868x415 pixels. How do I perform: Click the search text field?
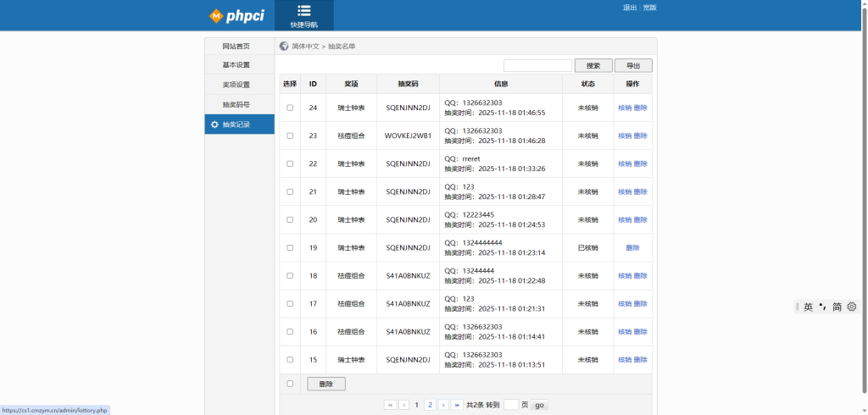[537, 65]
